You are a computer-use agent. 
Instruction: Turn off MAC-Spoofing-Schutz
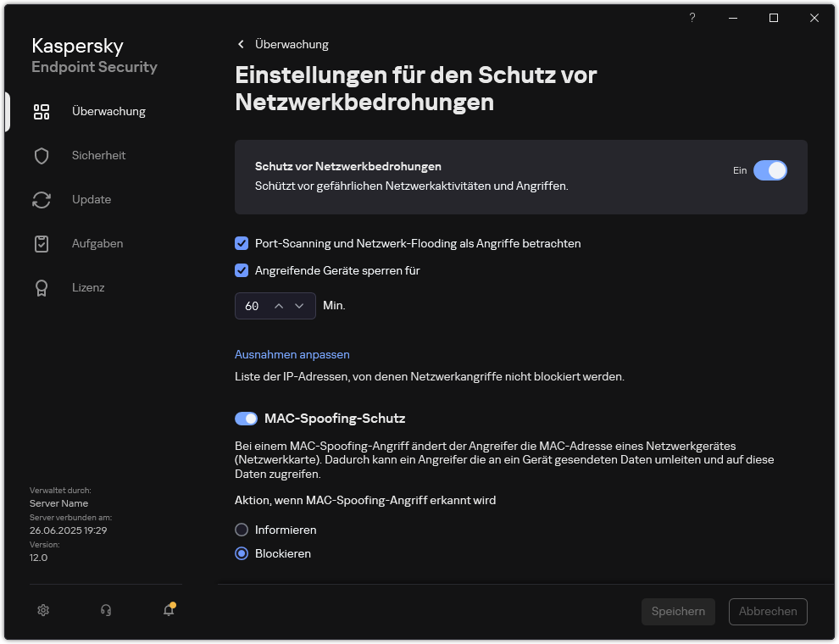coord(246,419)
